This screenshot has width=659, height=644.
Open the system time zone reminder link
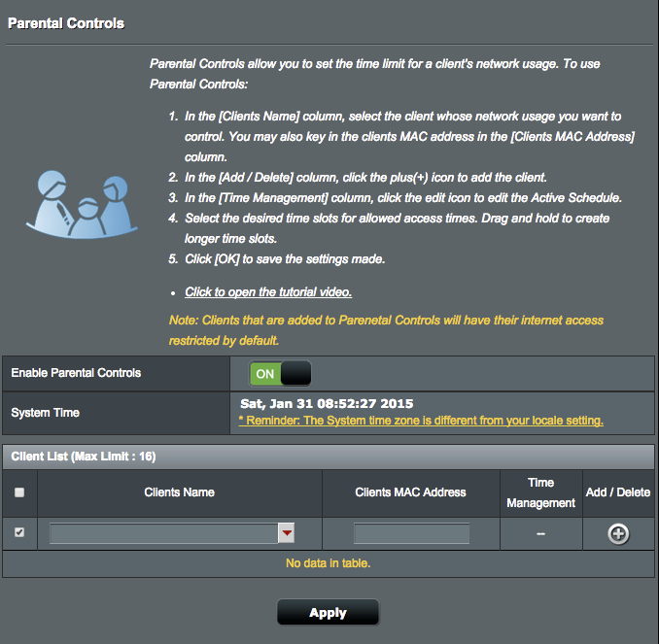click(421, 421)
